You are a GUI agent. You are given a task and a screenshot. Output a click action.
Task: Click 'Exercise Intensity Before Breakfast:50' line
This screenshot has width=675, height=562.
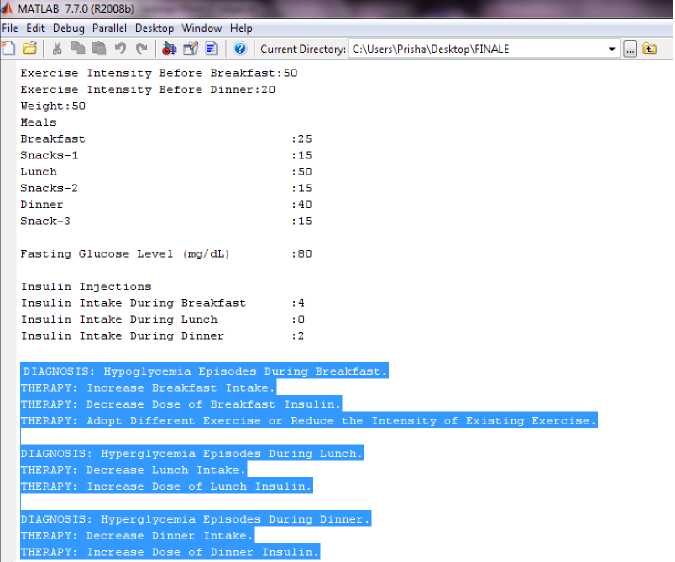tap(159, 73)
